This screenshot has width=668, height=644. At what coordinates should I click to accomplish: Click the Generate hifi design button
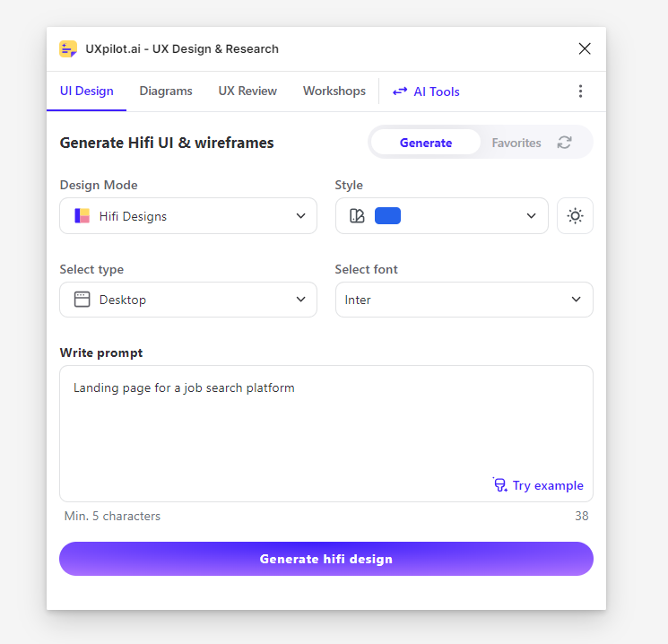(x=326, y=559)
